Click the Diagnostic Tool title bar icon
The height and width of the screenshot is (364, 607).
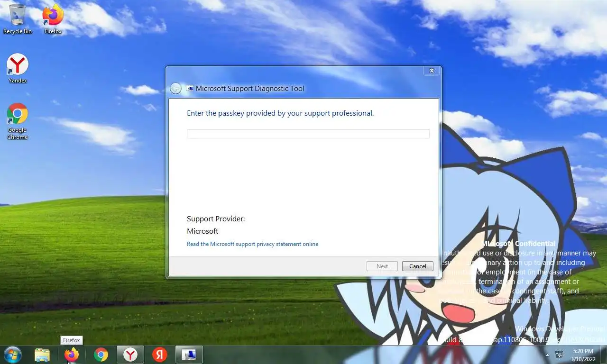(x=190, y=88)
